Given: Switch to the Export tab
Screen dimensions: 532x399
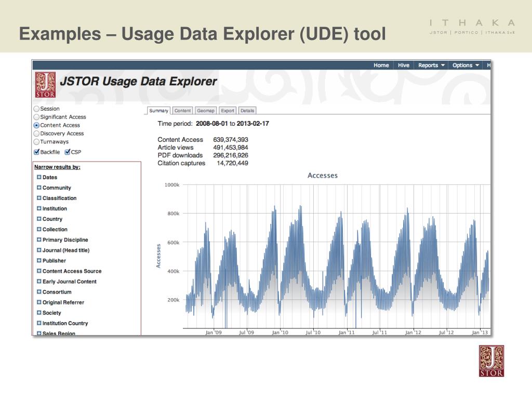Looking at the screenshot, I should click(x=228, y=111).
